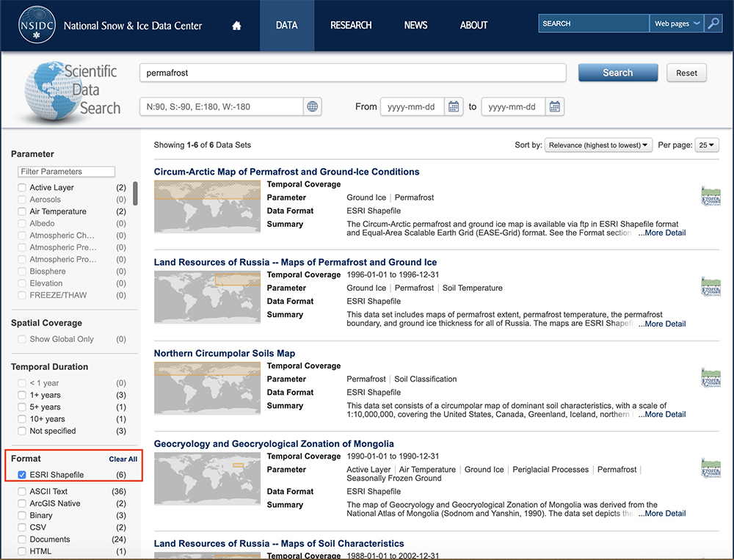Click Frozen Ground icon beside Land Resources Permafrost result
Screen dimensions: 734x560
(711, 286)
